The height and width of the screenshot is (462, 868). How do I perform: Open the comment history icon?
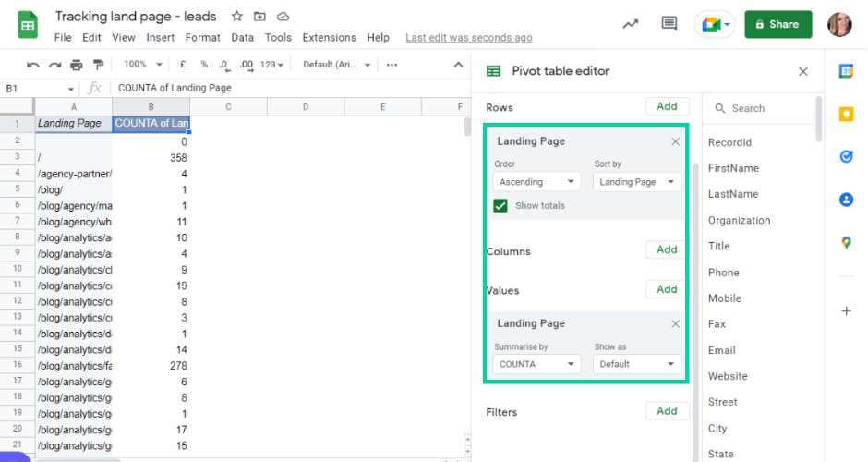point(669,24)
